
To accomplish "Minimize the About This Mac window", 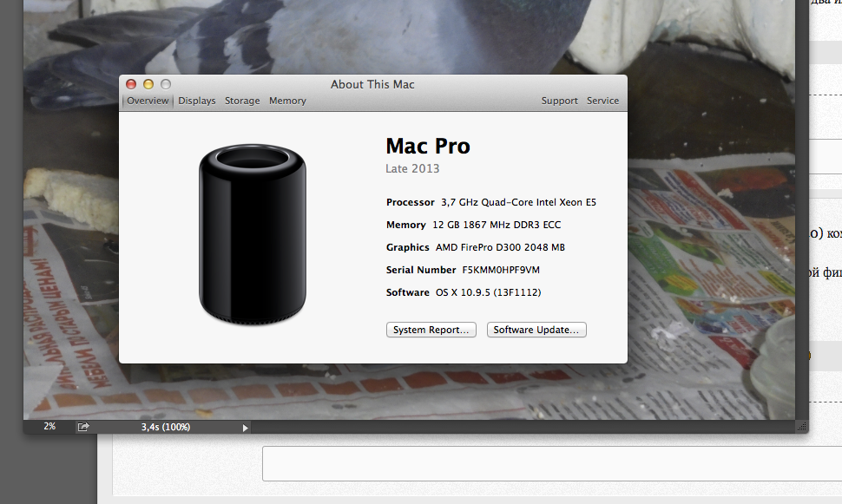I will click(148, 84).
